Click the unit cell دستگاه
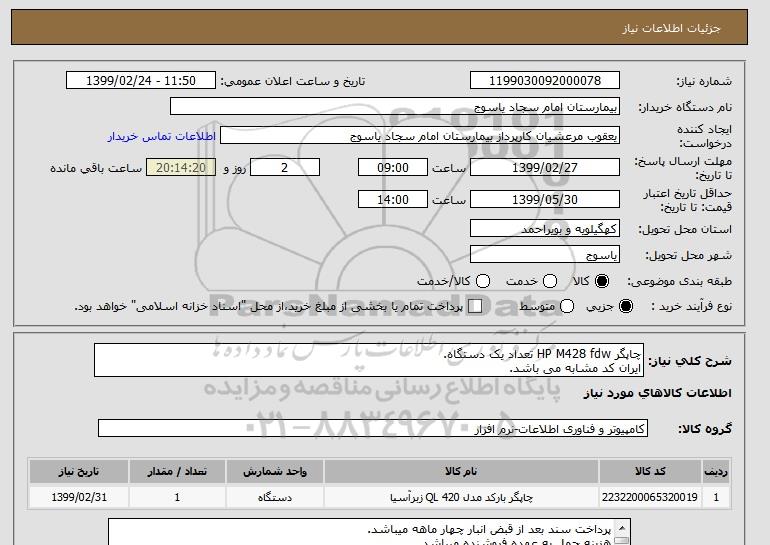Image resolution: width=770 pixels, height=545 pixels. coord(275,497)
